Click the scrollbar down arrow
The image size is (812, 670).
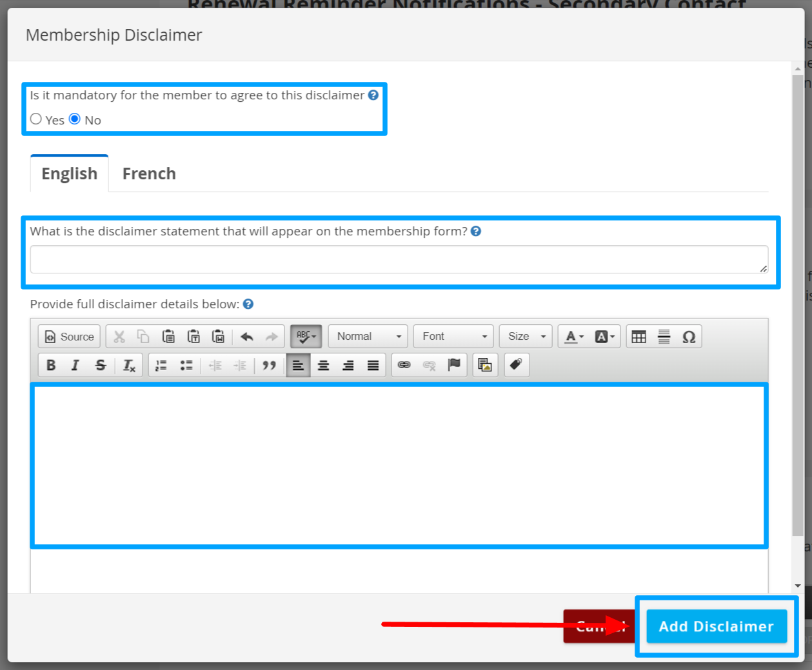click(798, 586)
